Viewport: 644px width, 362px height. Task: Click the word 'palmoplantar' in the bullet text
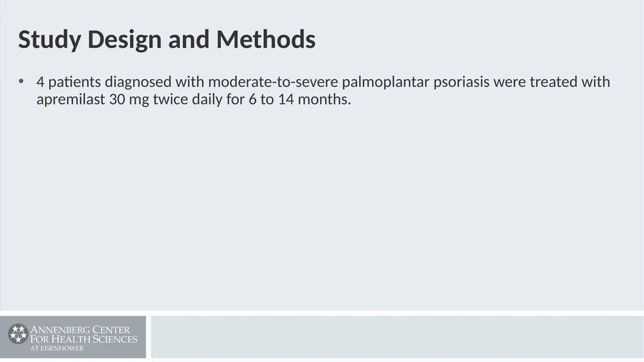(386, 82)
